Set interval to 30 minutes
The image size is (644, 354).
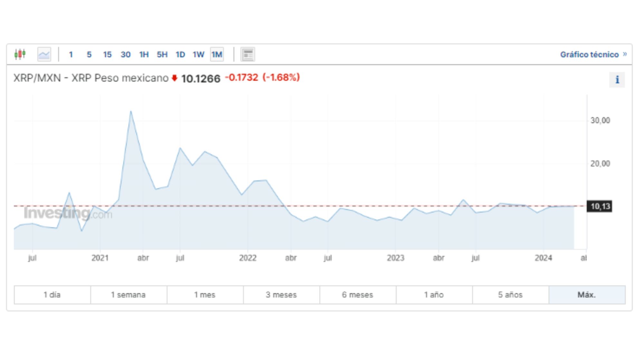click(x=126, y=54)
